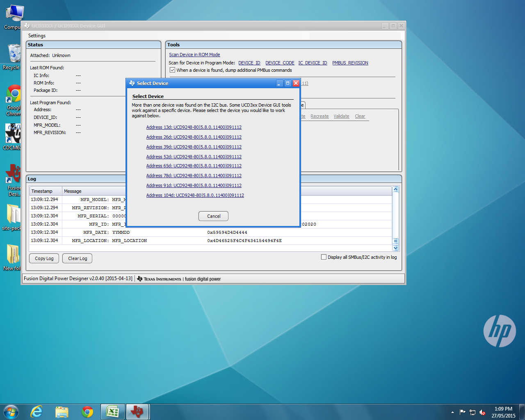The width and height of the screenshot is (525, 420).
Task: Select device at Address 104d
Action: pyautogui.click(x=195, y=195)
